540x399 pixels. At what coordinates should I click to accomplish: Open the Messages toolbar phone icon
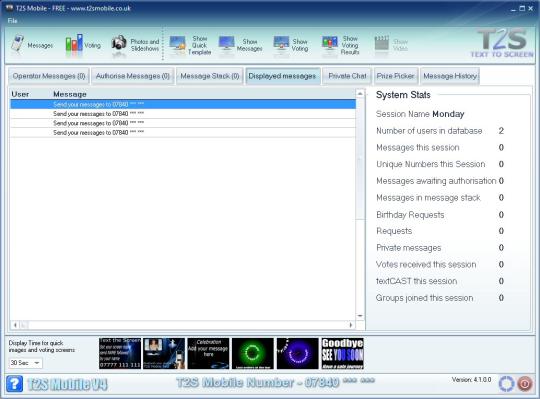[x=17, y=44]
